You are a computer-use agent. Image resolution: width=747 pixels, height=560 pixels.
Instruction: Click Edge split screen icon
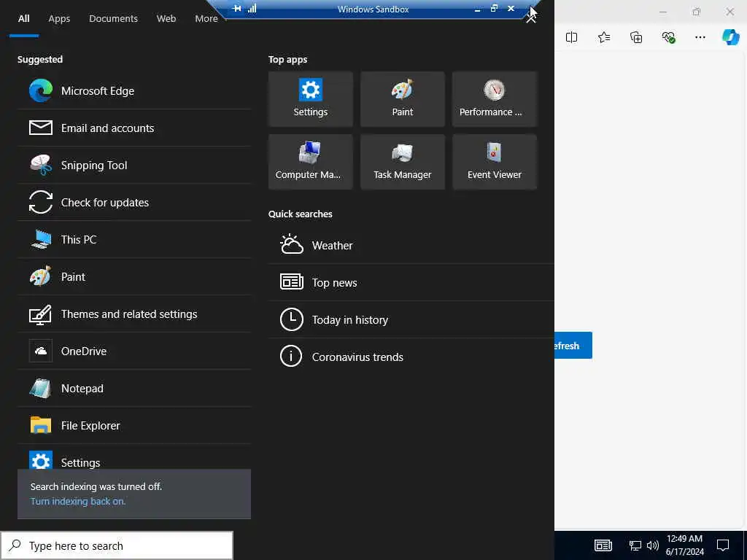[x=571, y=37]
